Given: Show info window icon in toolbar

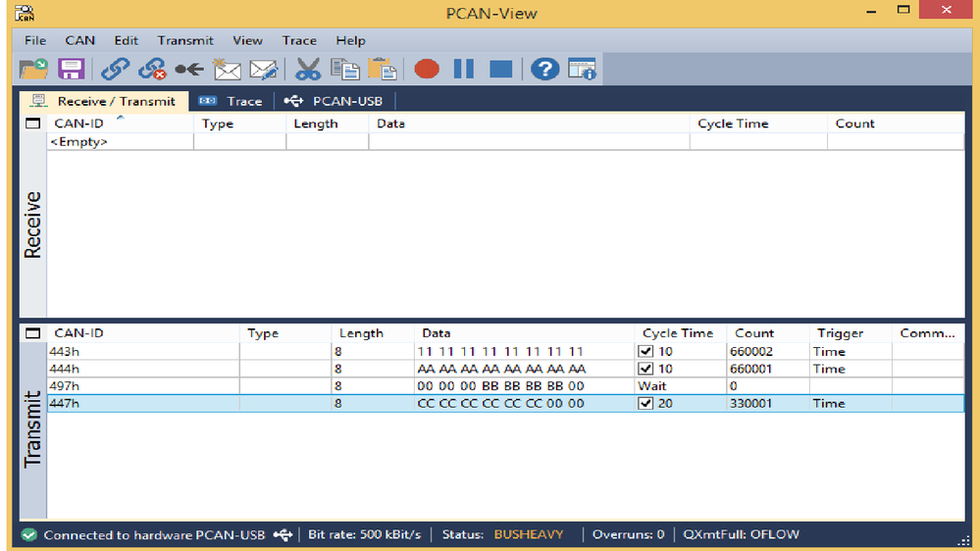Looking at the screenshot, I should pyautogui.click(x=582, y=69).
